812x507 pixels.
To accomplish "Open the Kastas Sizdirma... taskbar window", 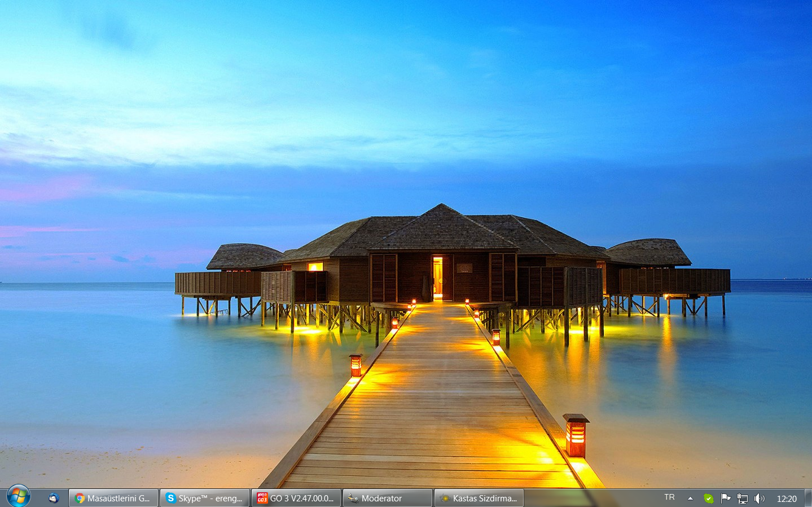I will point(479,499).
